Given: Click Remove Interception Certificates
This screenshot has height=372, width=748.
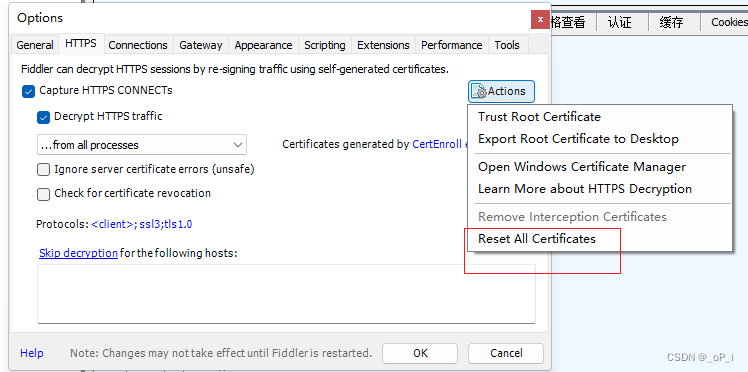Looking at the screenshot, I should tap(599, 217).
